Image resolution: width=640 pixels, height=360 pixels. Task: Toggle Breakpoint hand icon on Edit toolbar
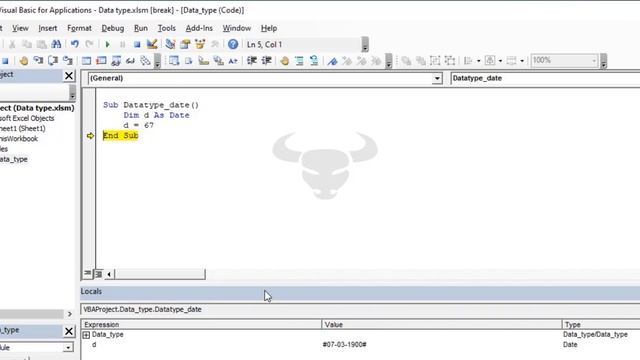coord(284,61)
